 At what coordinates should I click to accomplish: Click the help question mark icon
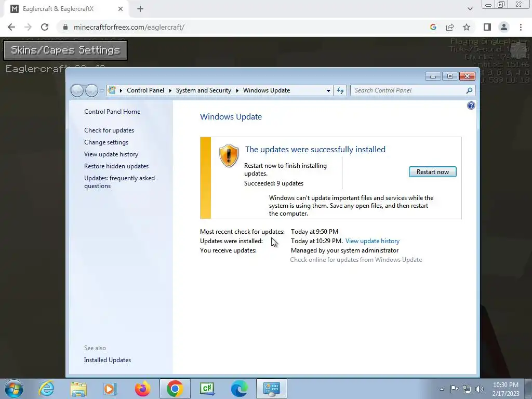point(471,105)
